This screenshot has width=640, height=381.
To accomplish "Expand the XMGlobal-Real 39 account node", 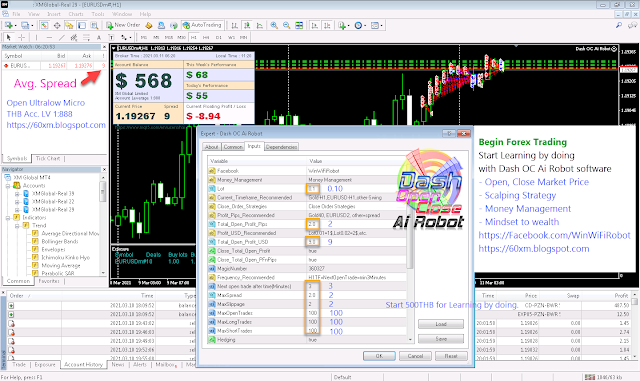I will [17, 194].
